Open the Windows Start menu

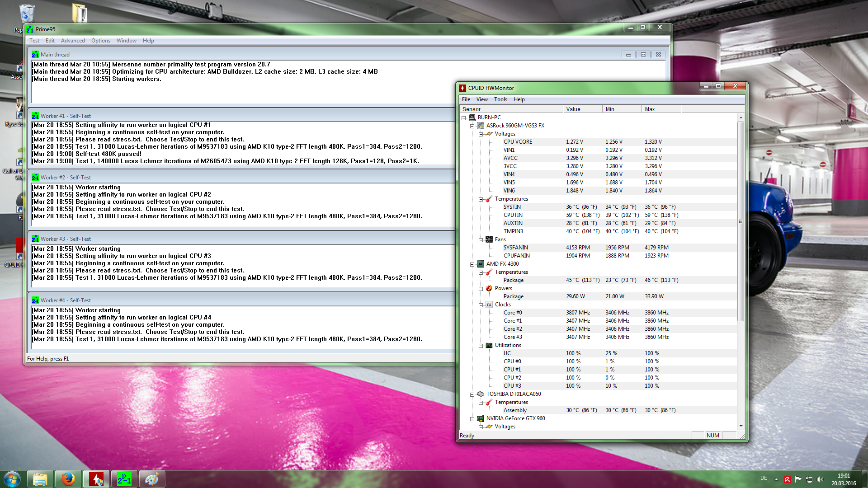pos(12,479)
